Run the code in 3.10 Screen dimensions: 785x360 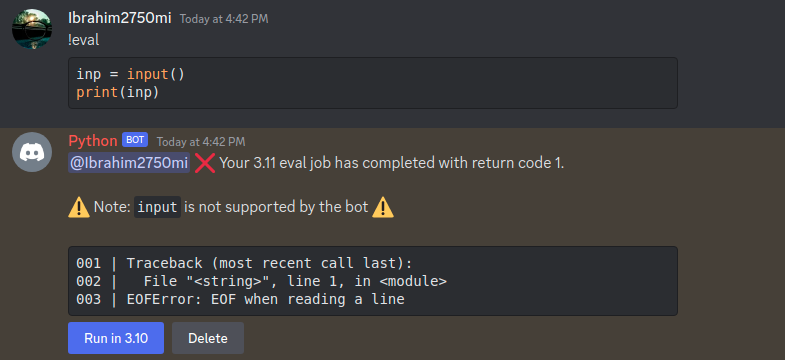point(116,338)
